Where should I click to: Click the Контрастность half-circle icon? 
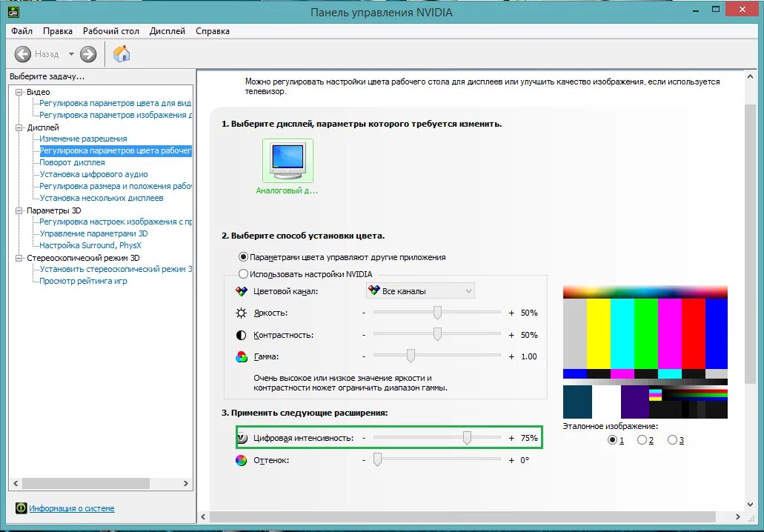(241, 335)
